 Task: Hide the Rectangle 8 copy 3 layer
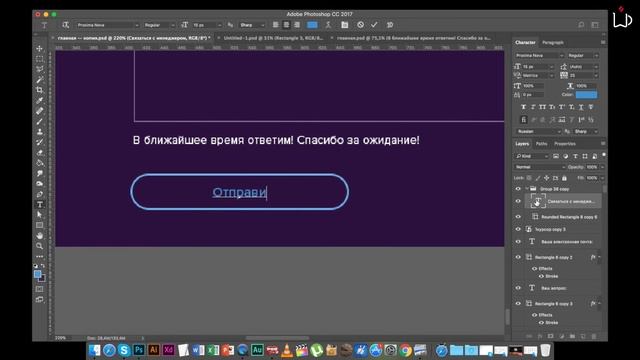pos(518,304)
